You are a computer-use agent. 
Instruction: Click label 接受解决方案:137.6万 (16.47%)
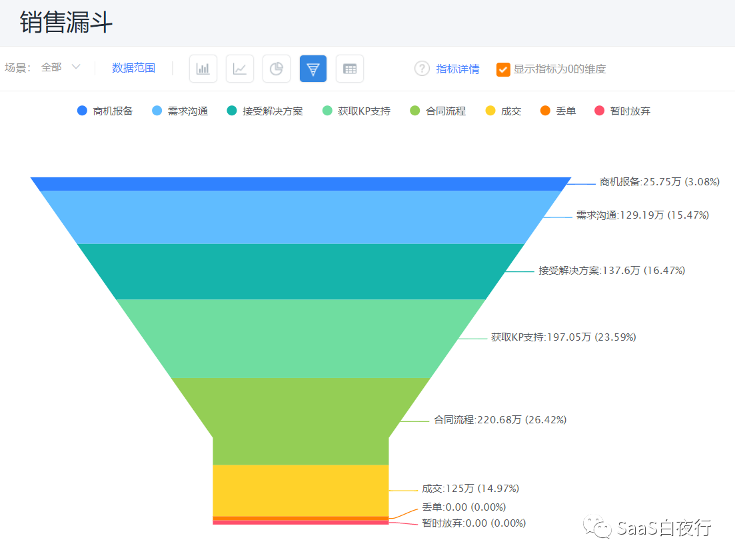612,271
